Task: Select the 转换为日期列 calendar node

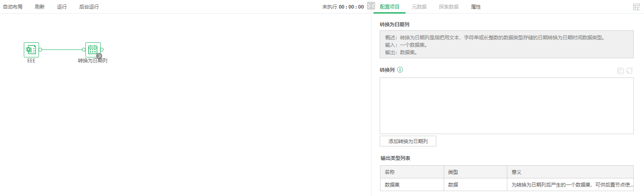Action: pos(93,50)
